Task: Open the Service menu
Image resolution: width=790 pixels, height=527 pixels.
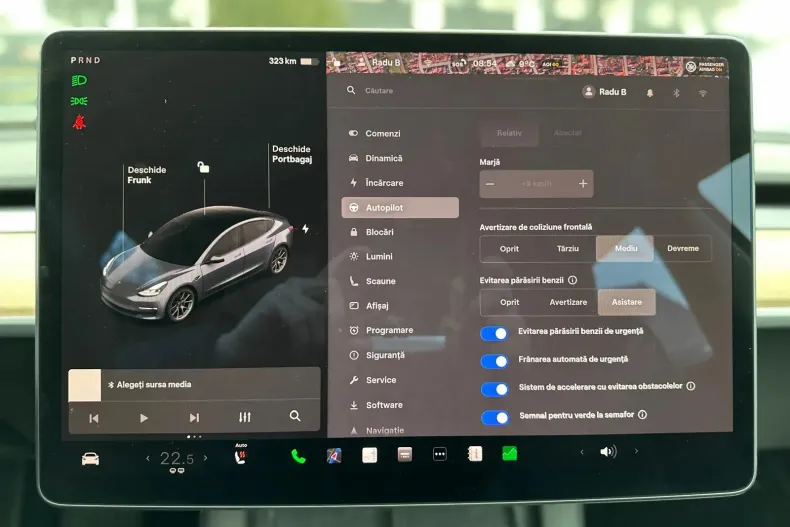Action: tap(373, 380)
